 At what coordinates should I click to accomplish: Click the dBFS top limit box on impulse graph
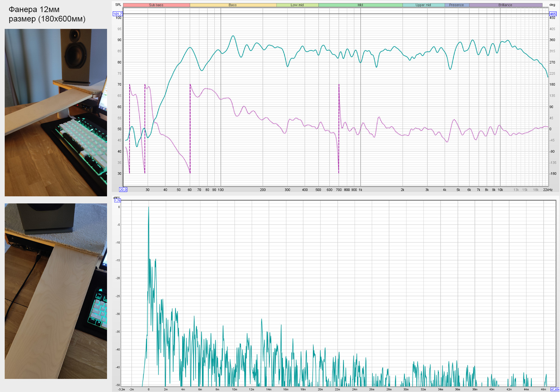(117, 200)
